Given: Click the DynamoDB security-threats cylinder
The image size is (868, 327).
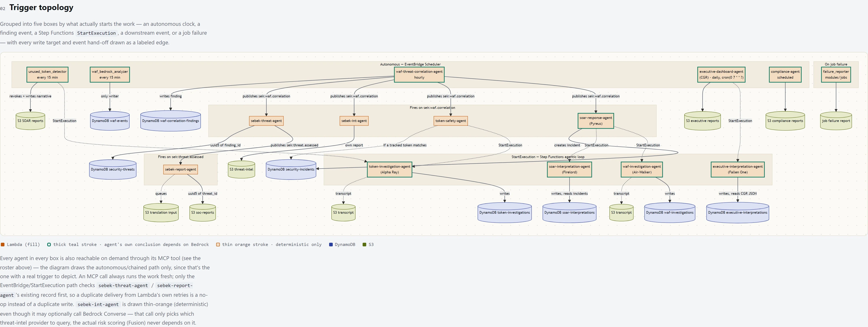Looking at the screenshot, I should tap(113, 169).
